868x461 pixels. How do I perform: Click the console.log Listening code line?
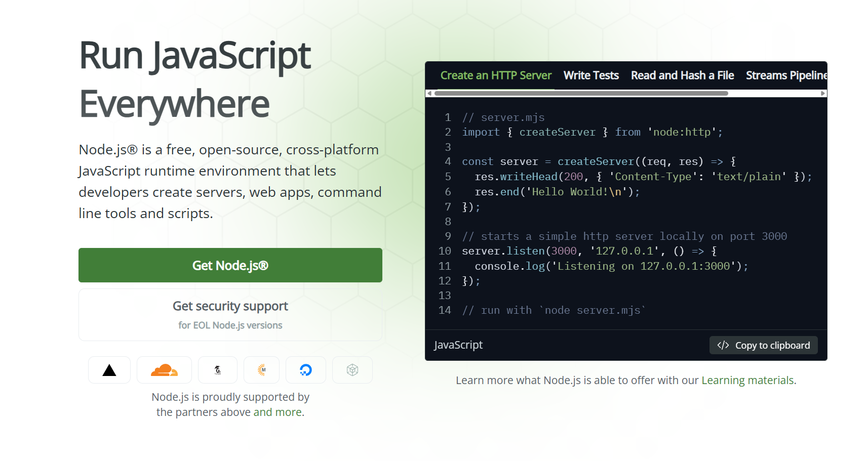(611, 266)
